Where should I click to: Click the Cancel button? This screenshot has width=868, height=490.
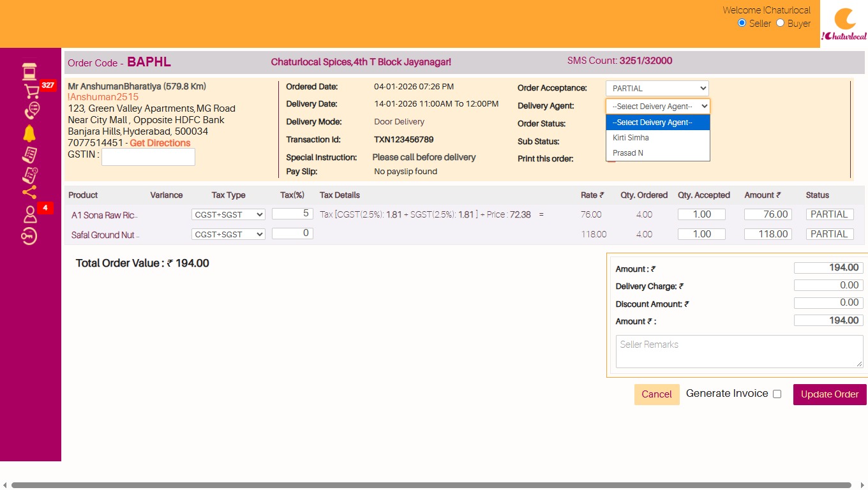pyautogui.click(x=657, y=394)
